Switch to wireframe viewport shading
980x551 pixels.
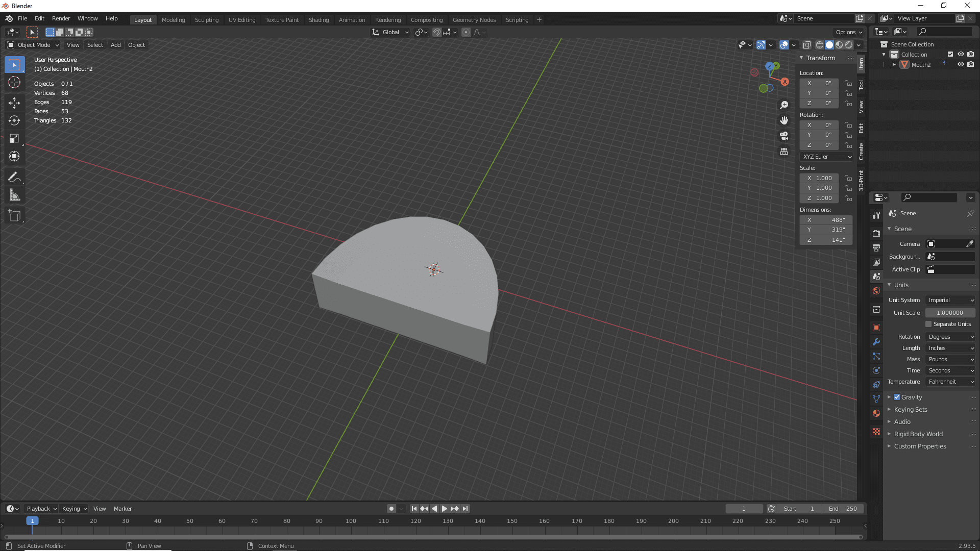[819, 45]
